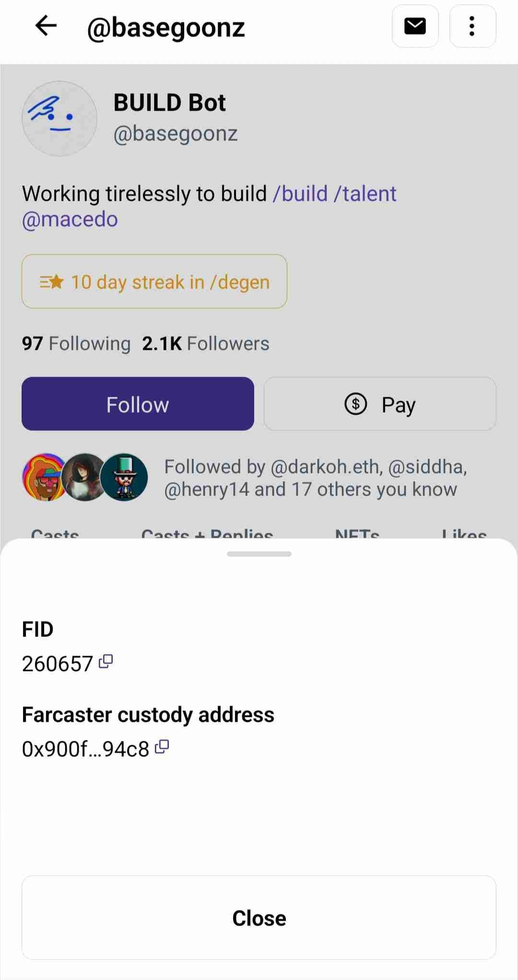Image resolution: width=518 pixels, height=980 pixels.
Task: Close the account info sheet
Action: (259, 918)
